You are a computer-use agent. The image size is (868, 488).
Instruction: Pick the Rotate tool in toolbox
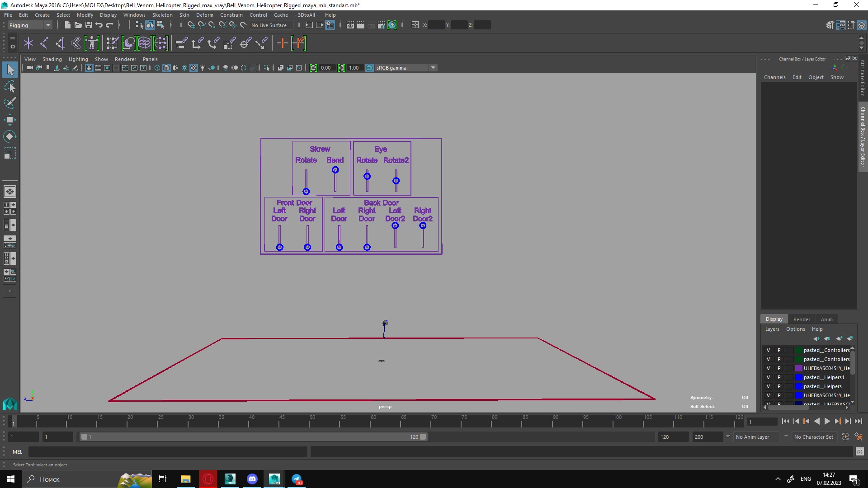click(10, 136)
